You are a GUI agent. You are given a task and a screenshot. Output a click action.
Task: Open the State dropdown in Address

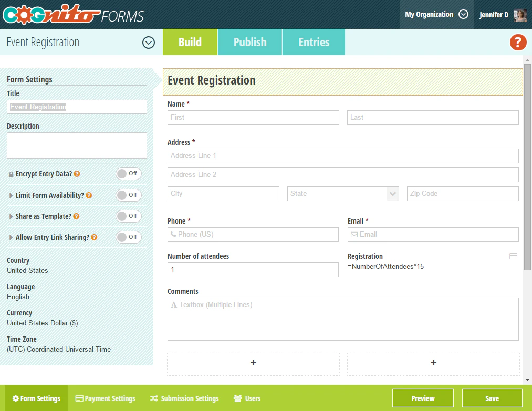343,194
